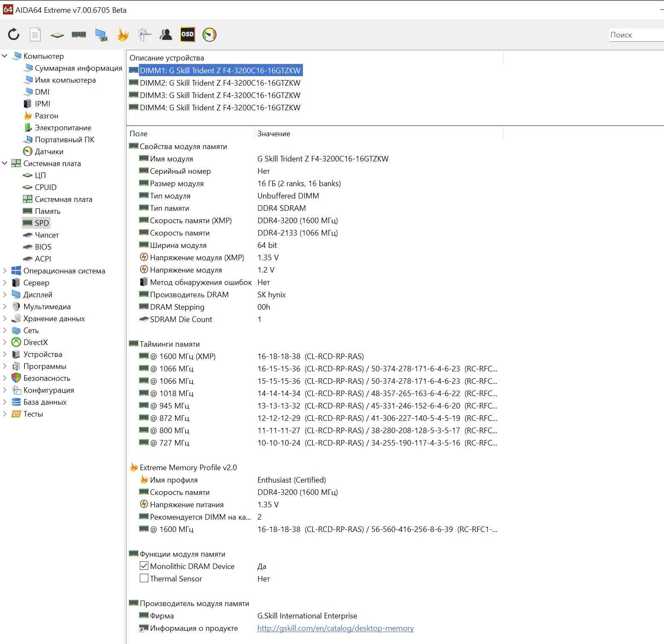The width and height of the screenshot is (664, 644).
Task: Open the monitor diagnostics toolbar icon
Action: (x=101, y=35)
